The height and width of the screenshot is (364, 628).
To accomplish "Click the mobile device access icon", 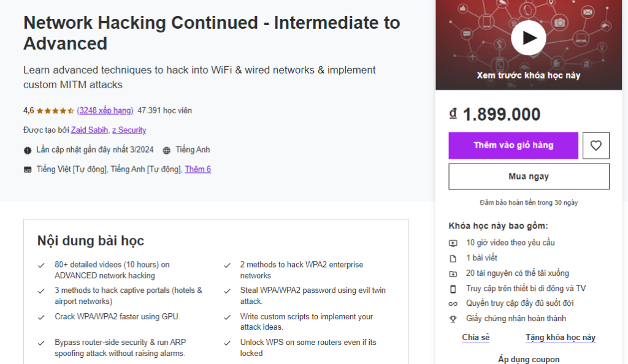I will [x=453, y=289].
